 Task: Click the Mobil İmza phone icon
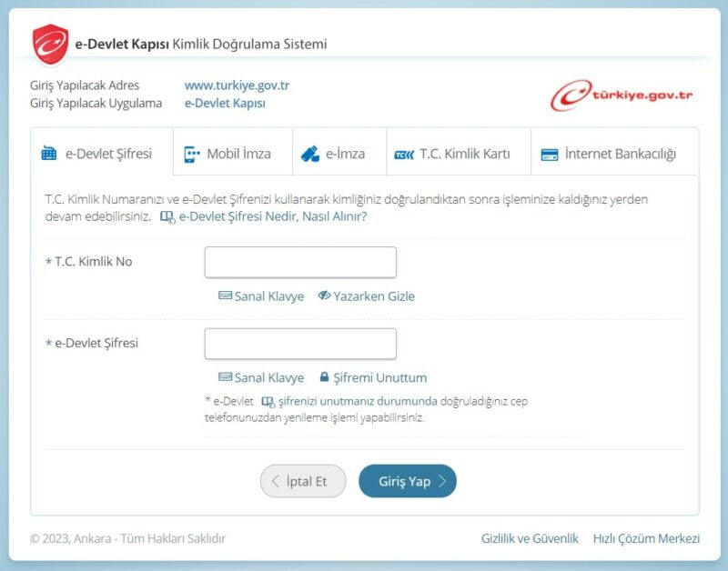(x=191, y=154)
